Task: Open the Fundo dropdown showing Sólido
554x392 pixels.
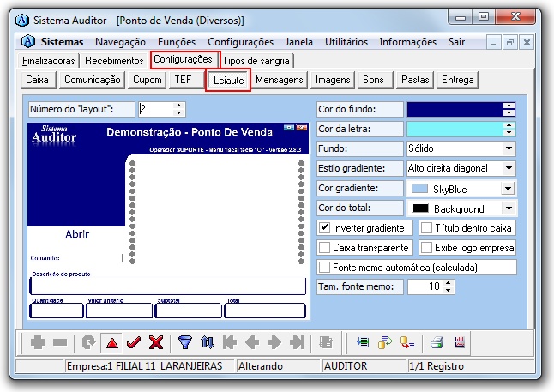Action: [x=509, y=148]
